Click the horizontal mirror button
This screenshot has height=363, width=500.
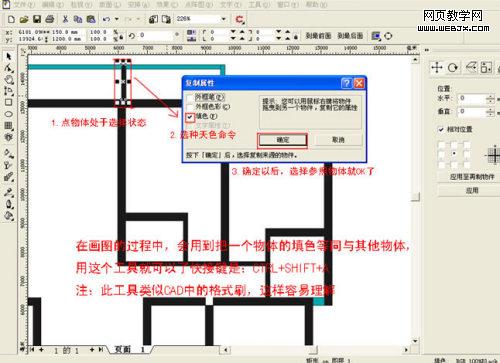(x=191, y=32)
